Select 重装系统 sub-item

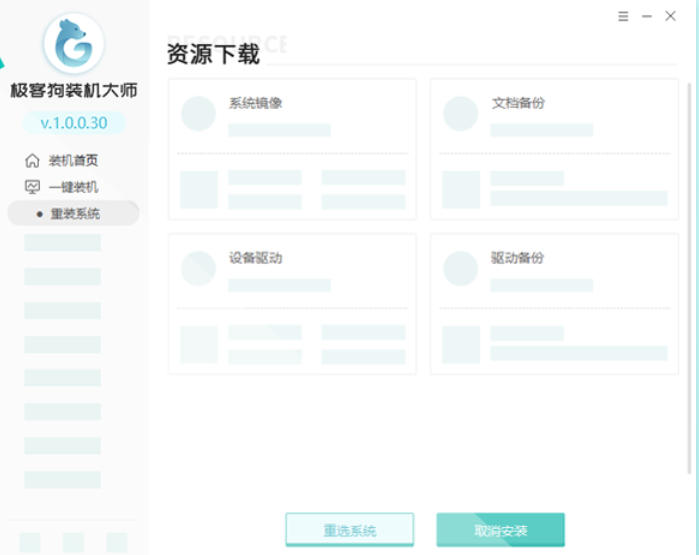(x=74, y=214)
